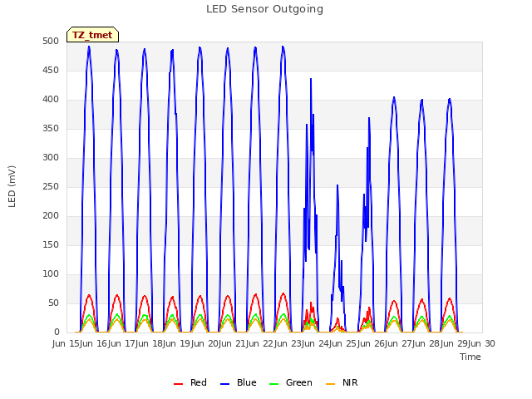Toggle the Blue series legend entry
Screen dimensions: 532x399
pos(239,382)
